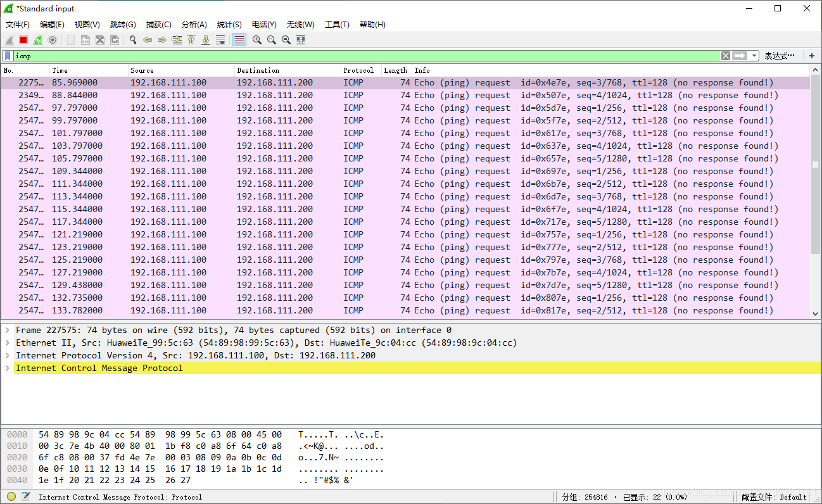Open Find Packet magnifier tool
Viewport: 822px width, 504px height.
pos(133,40)
